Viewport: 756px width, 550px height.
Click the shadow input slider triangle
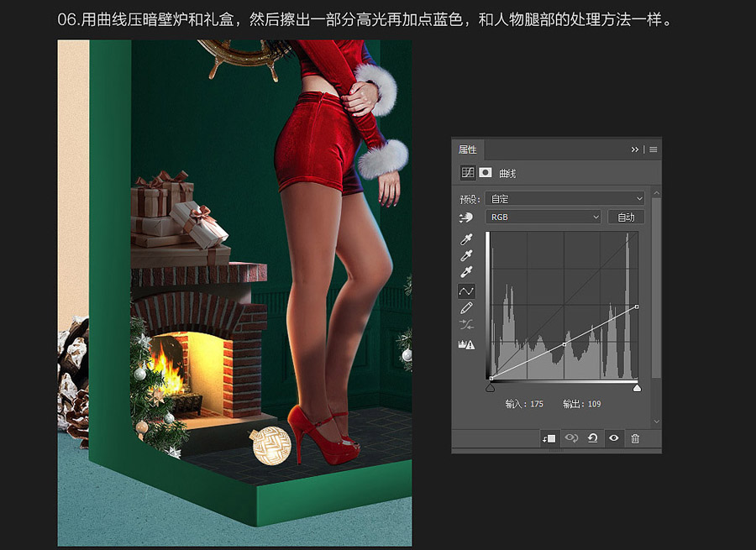point(491,386)
